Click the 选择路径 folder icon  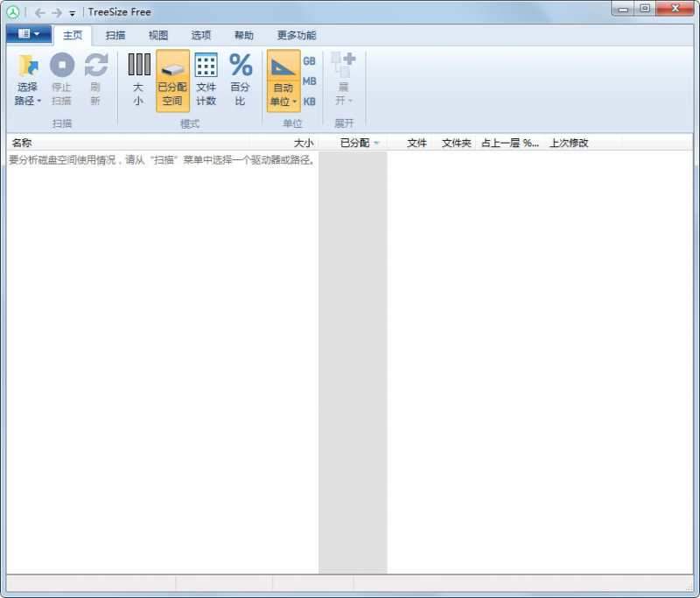tap(27, 66)
